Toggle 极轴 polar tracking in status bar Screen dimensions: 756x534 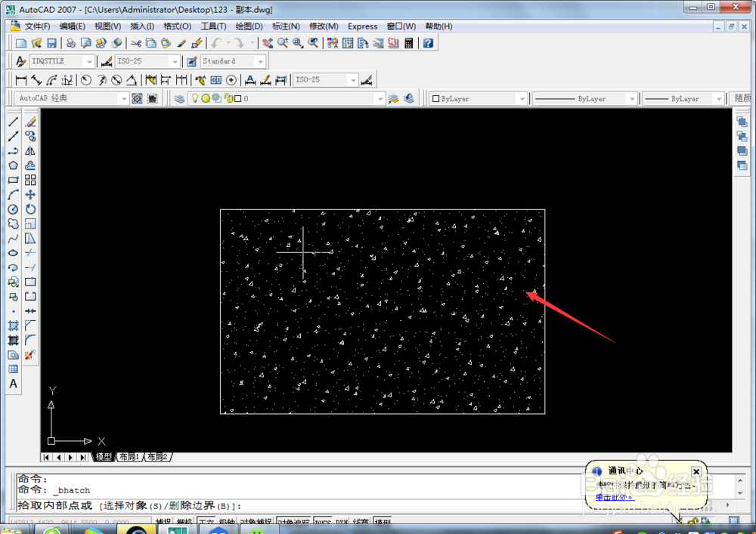(227, 522)
